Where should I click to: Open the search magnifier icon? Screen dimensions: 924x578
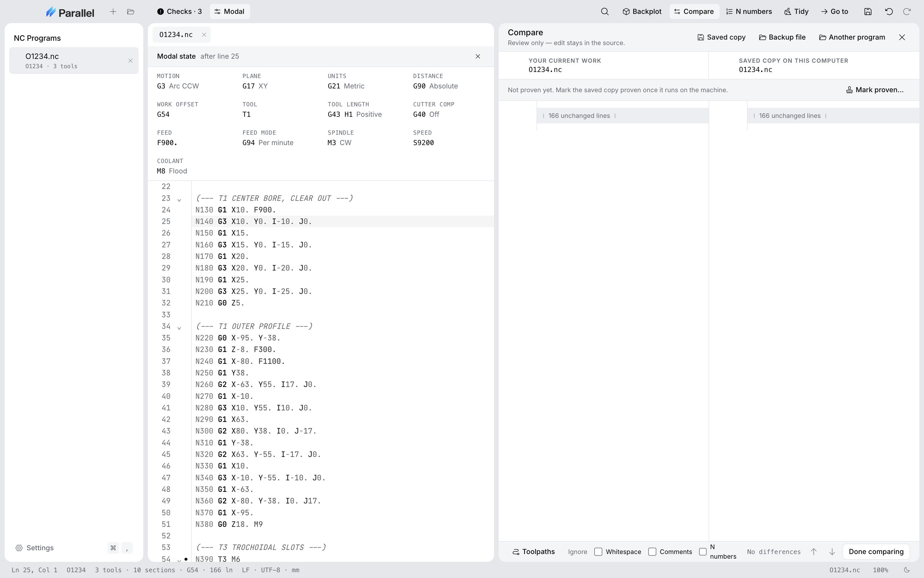coord(605,12)
